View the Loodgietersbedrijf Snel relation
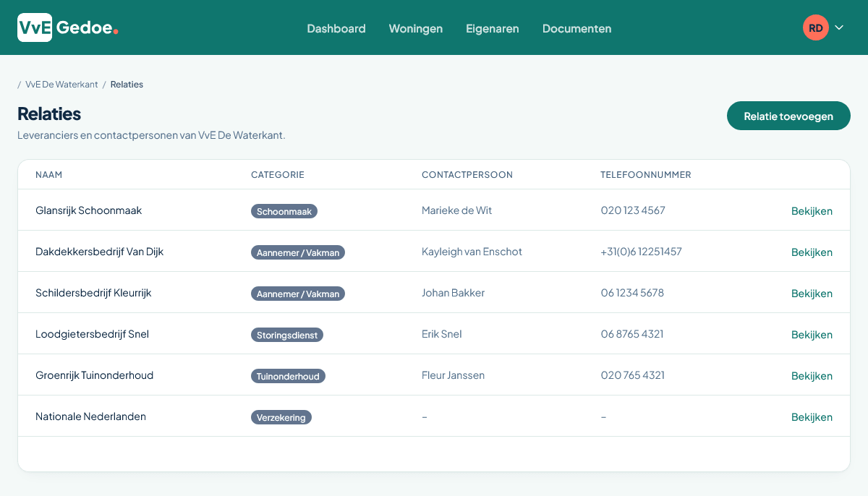This screenshot has height=496, width=868. click(812, 335)
